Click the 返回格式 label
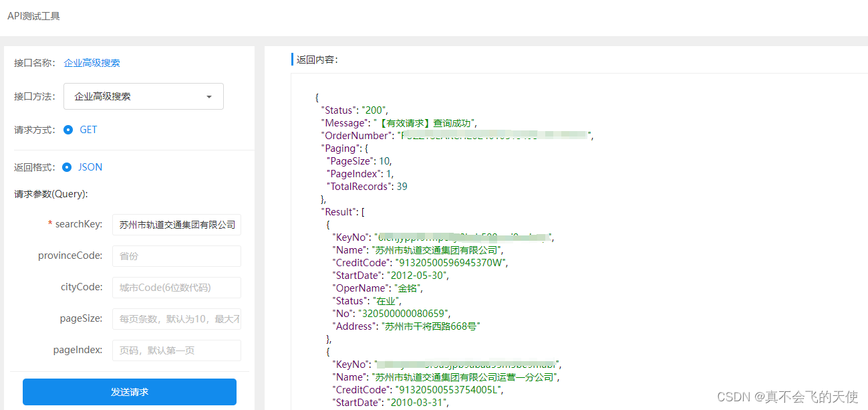Screen dimensions: 868x410 click(35, 167)
